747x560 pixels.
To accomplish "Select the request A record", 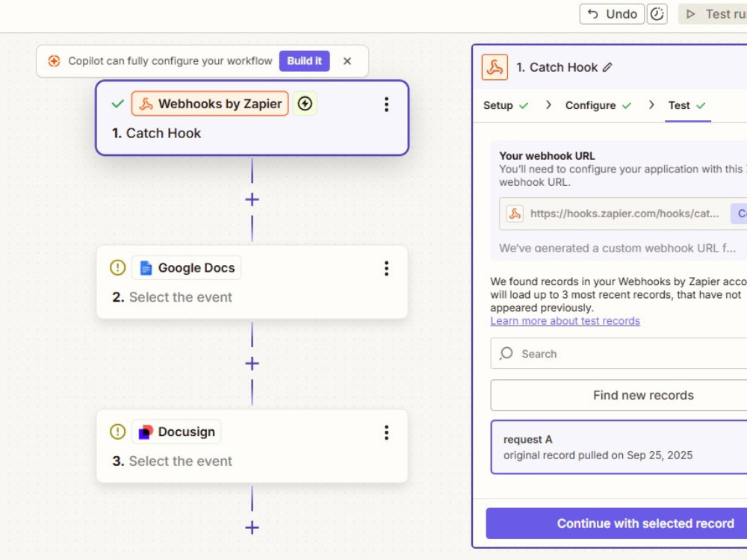I will (619, 447).
